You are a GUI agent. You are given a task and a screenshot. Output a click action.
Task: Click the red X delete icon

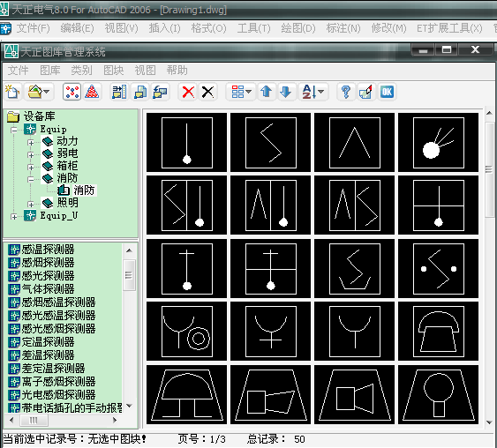coord(188,92)
